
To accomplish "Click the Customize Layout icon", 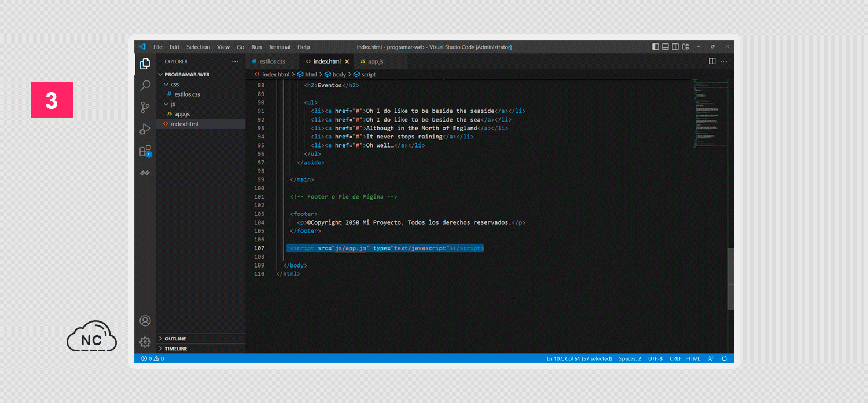I will 686,47.
